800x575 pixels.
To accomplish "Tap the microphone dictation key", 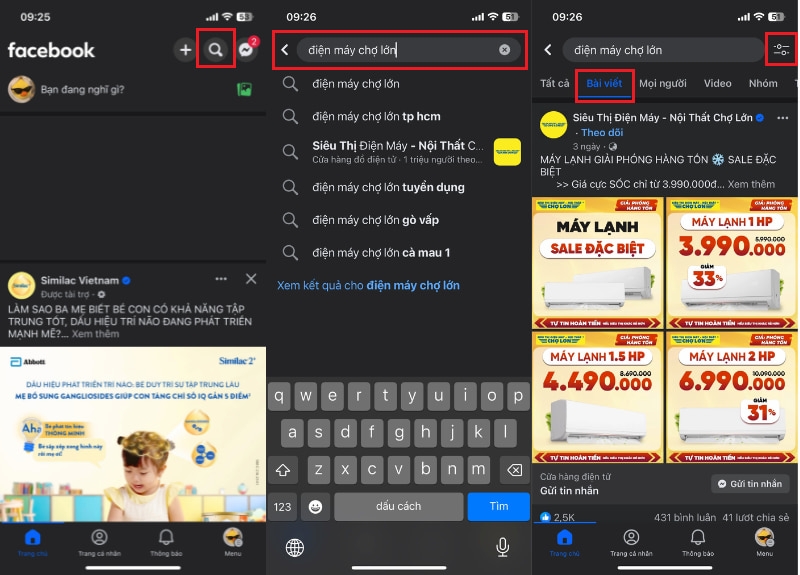I will click(502, 547).
